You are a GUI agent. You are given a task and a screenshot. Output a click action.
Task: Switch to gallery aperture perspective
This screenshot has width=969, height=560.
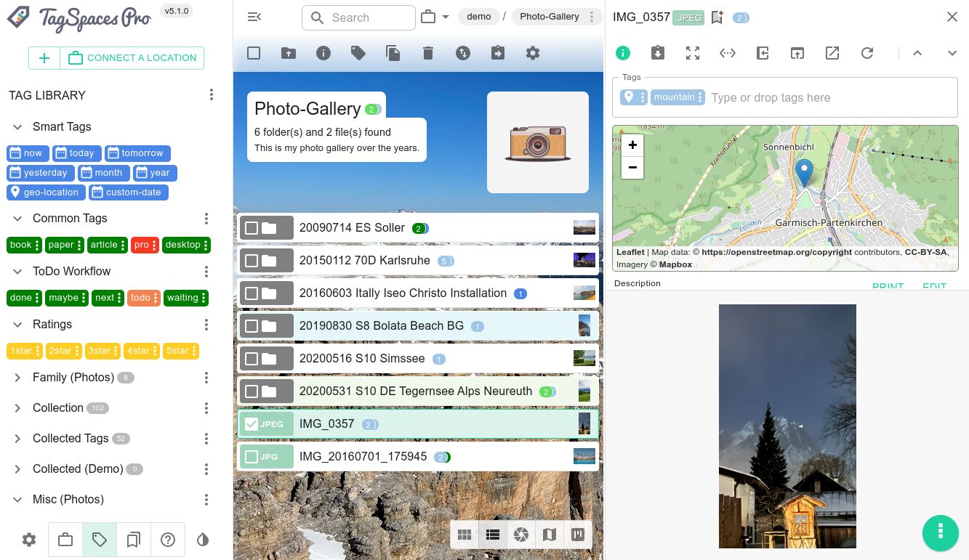(521, 535)
